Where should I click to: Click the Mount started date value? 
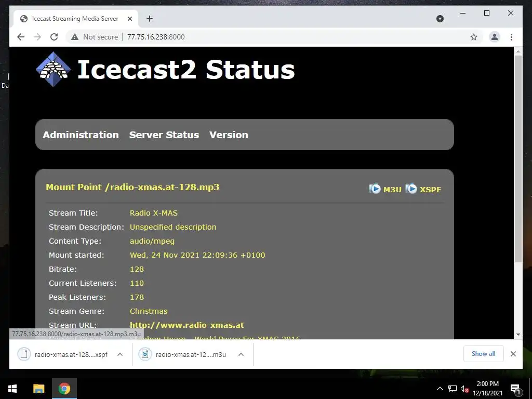point(197,255)
